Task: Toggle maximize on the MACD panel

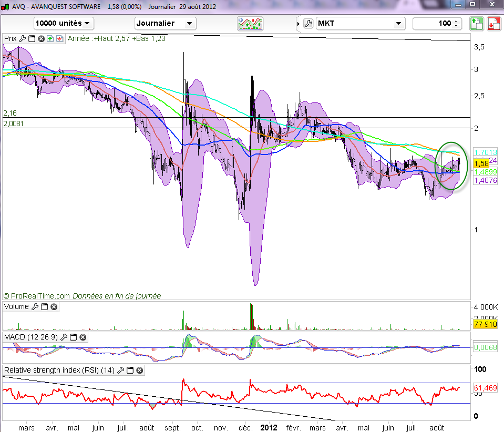Action: click(x=74, y=337)
